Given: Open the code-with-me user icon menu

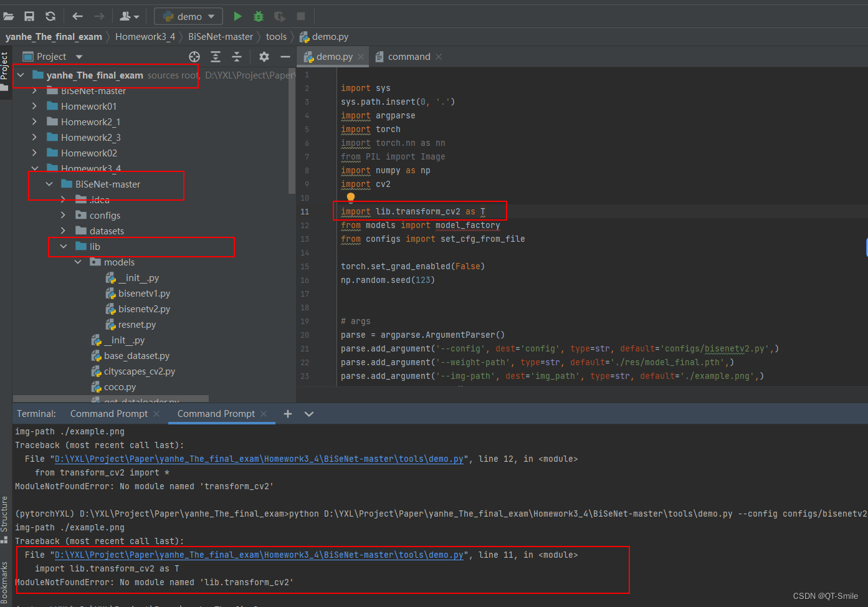Looking at the screenshot, I should coord(129,16).
